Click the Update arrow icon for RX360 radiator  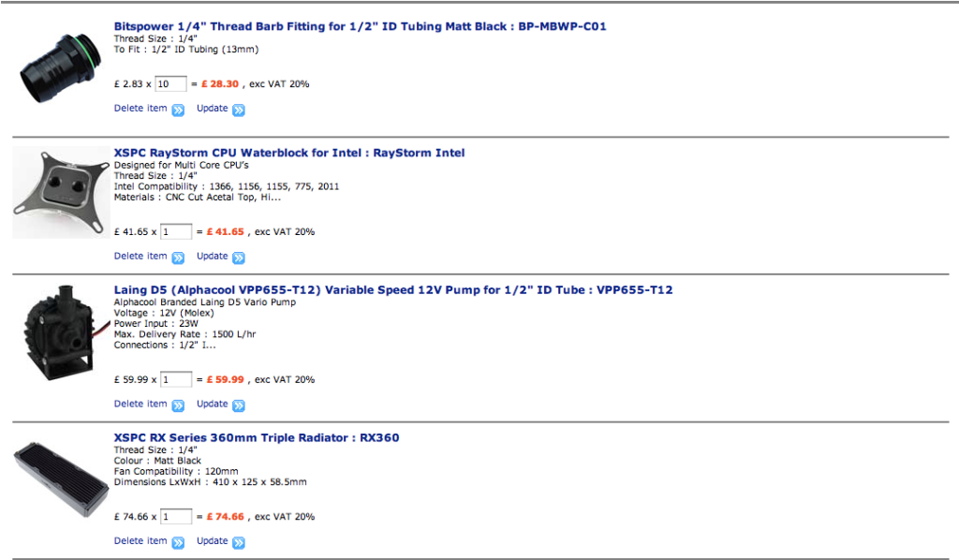coord(239,543)
